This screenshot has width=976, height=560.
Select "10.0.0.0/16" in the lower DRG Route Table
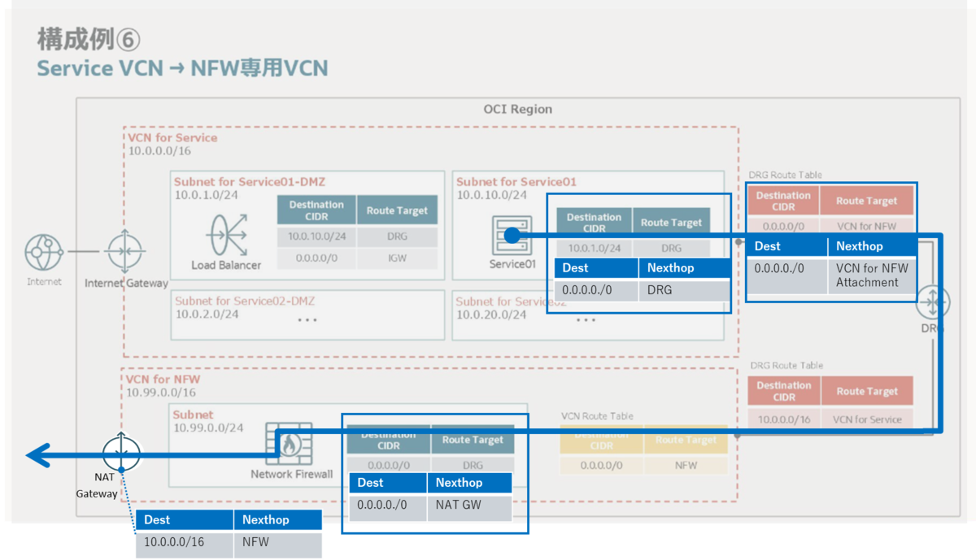[784, 419]
